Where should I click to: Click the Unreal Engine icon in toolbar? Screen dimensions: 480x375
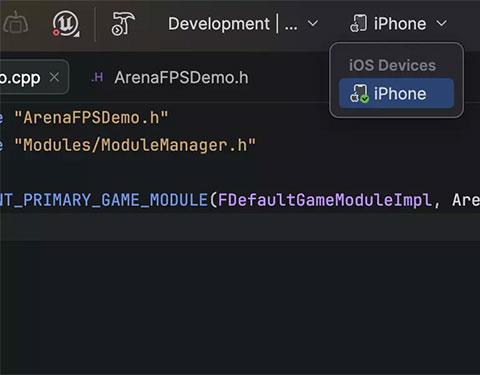[66, 24]
